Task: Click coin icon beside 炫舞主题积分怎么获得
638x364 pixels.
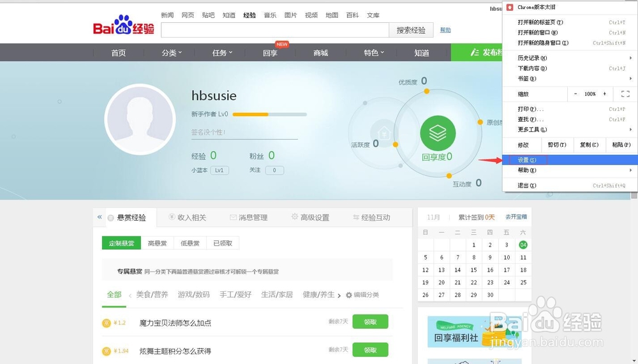Action: pos(106,351)
